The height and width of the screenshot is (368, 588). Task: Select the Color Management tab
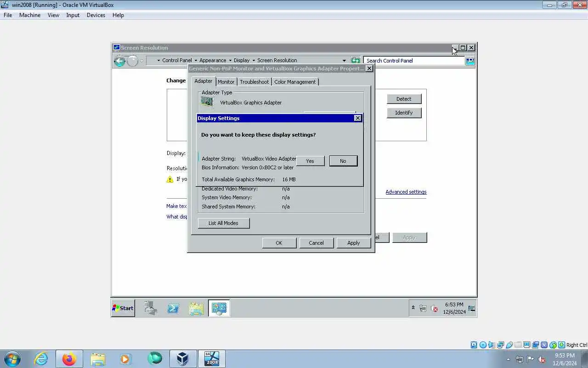click(295, 81)
